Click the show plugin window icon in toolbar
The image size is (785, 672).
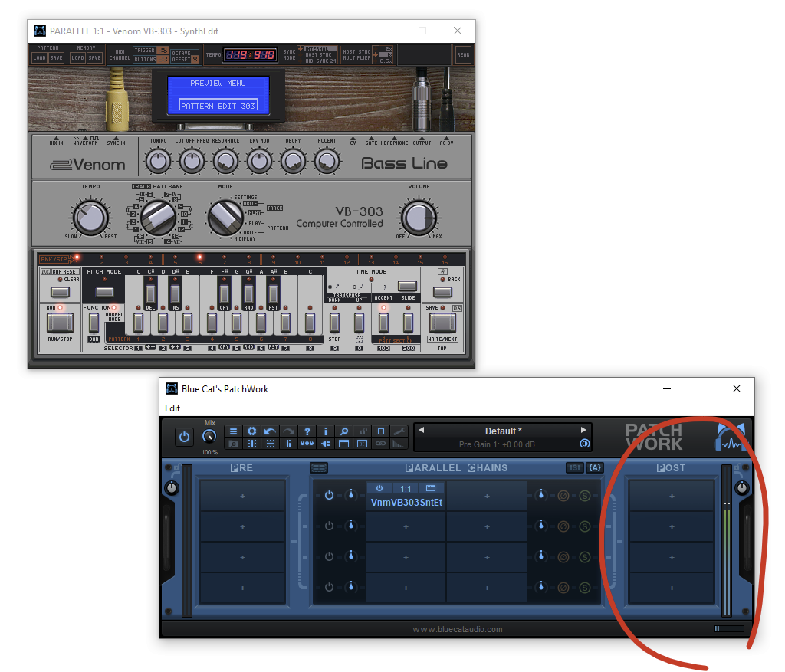[344, 444]
